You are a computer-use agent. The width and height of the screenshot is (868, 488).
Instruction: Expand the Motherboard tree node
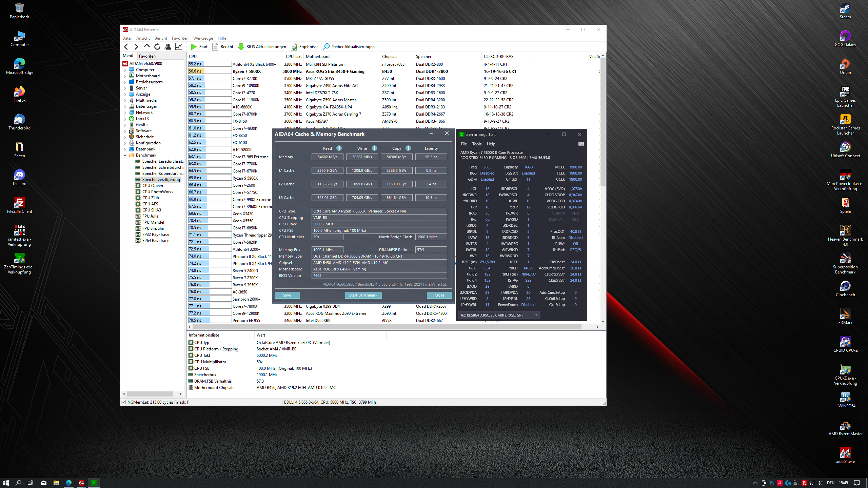point(125,76)
